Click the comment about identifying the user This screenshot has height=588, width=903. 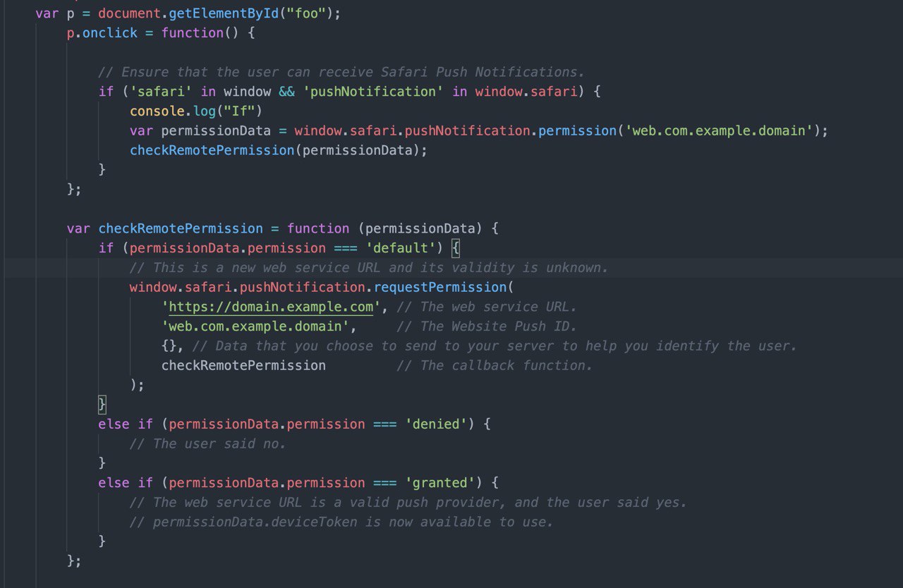[495, 346]
